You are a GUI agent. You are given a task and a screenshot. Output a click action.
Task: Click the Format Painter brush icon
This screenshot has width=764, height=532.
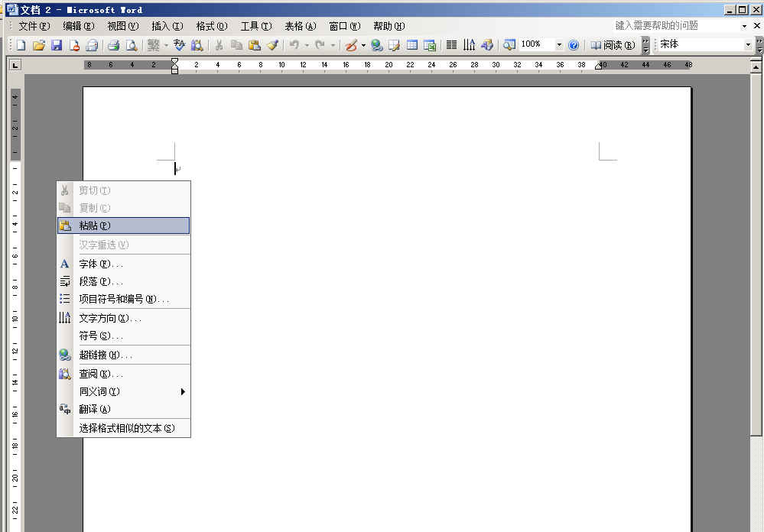point(272,45)
